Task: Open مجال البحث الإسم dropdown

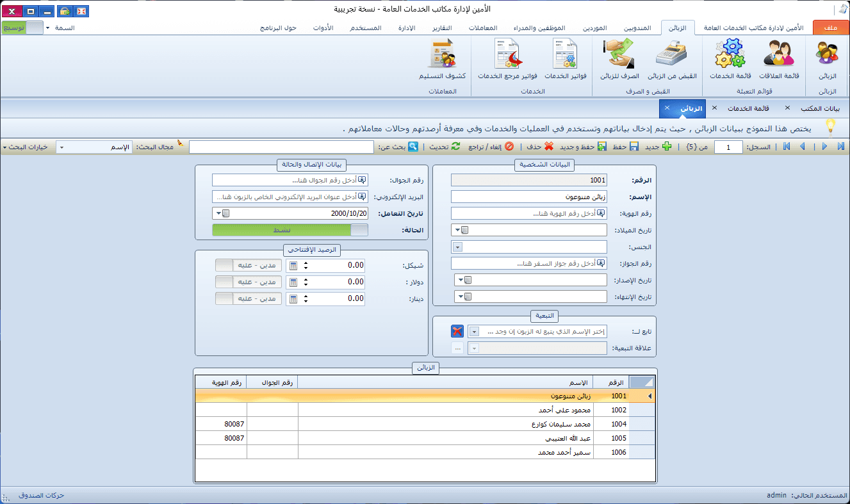Action: coord(61,147)
